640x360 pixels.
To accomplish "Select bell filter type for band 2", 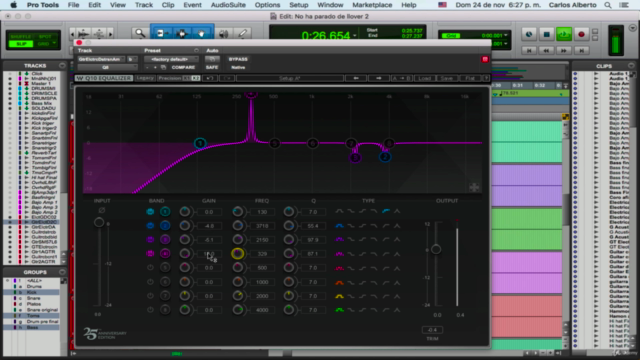I will [339, 226].
